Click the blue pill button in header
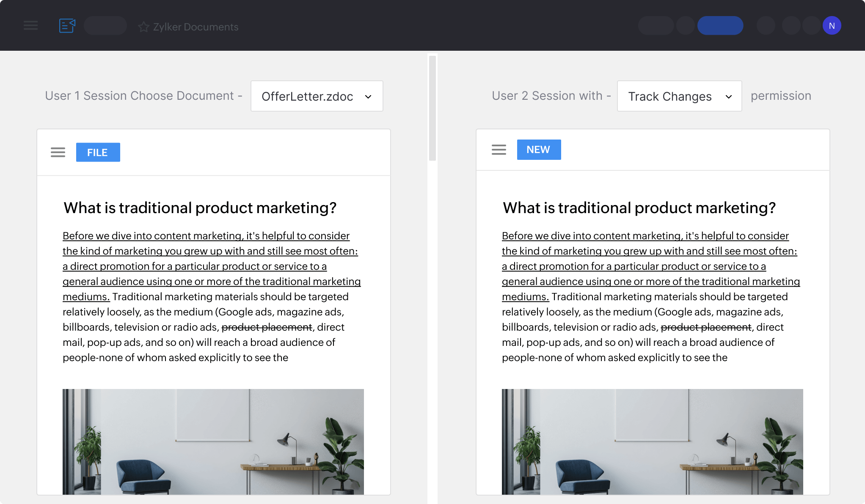865x504 pixels. (x=720, y=26)
